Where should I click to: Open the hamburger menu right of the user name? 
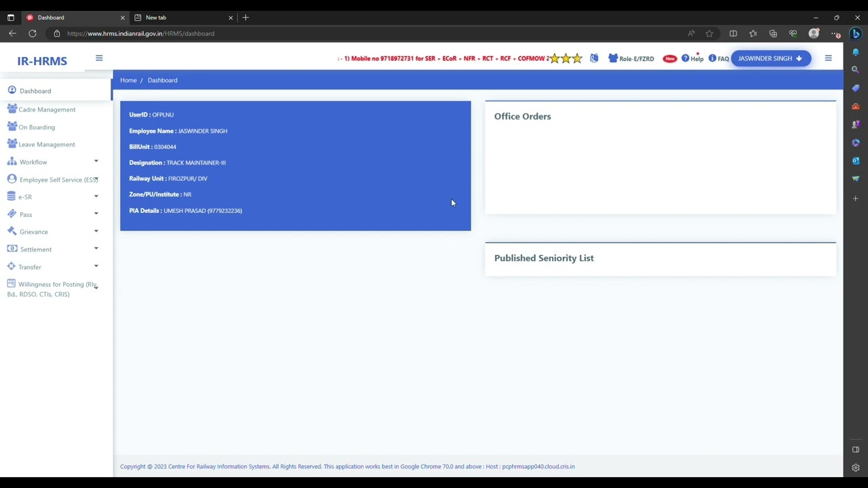828,58
